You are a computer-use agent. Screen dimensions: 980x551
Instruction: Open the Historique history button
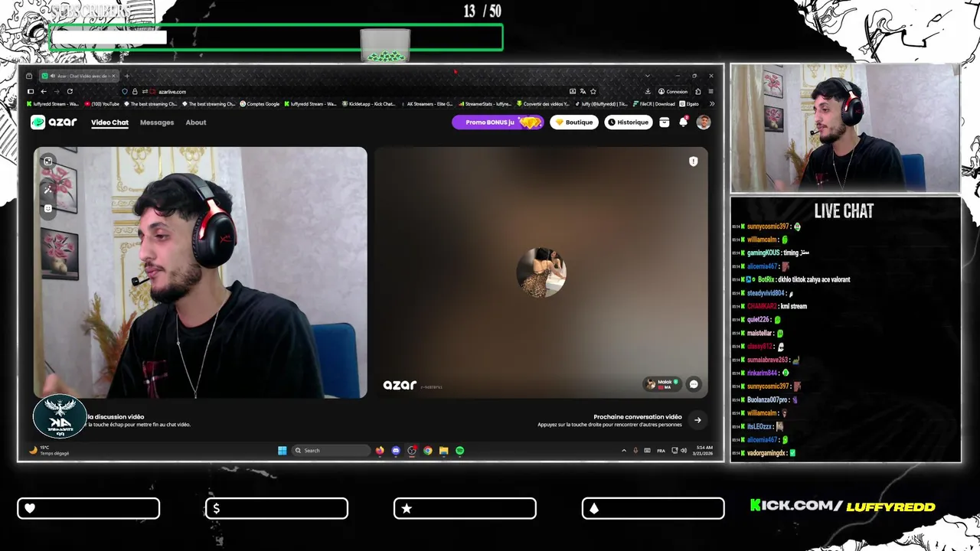pos(629,122)
